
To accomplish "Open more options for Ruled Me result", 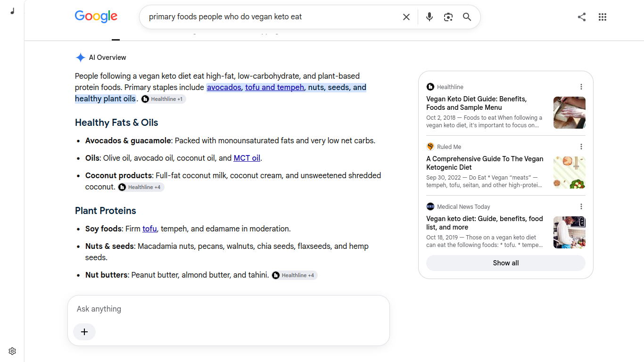I will tap(581, 147).
